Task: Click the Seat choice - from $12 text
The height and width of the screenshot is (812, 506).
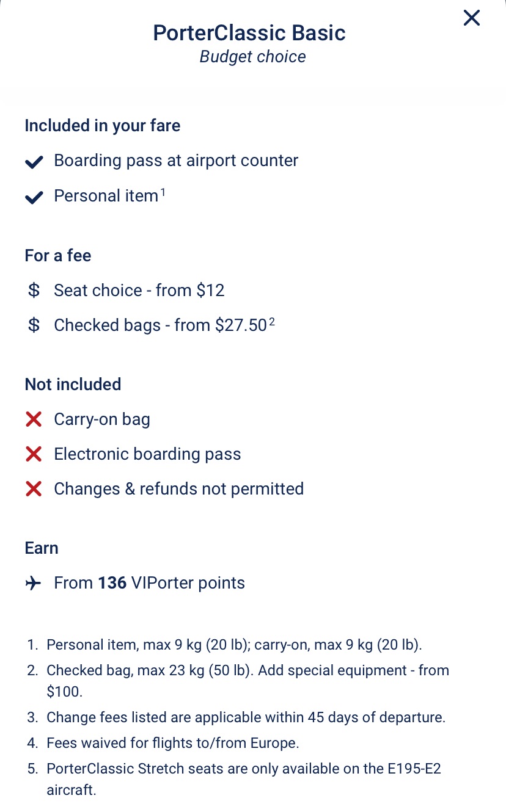Action: click(139, 291)
